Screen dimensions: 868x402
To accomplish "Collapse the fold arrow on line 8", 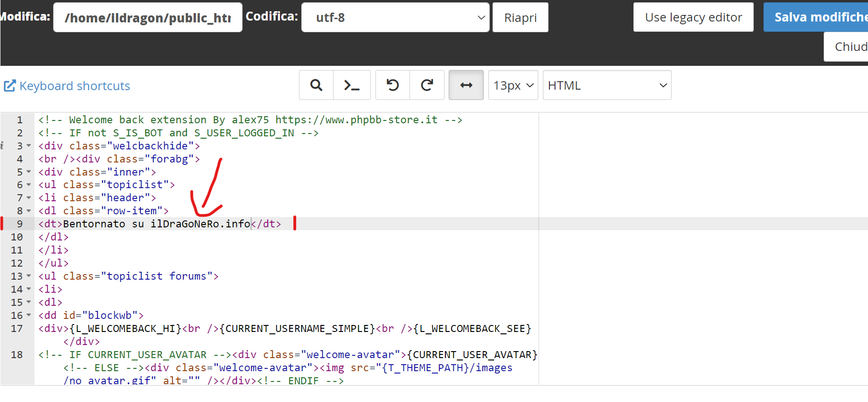I will pos(29,211).
